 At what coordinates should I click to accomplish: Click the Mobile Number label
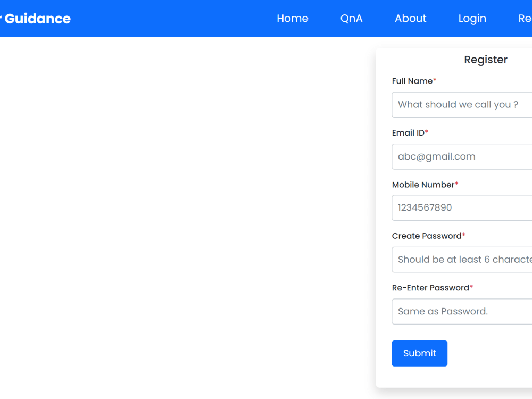[425, 185]
